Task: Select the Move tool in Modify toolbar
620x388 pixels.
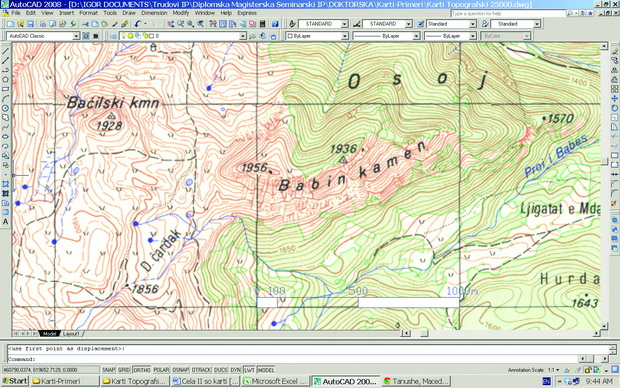Action: (614, 98)
